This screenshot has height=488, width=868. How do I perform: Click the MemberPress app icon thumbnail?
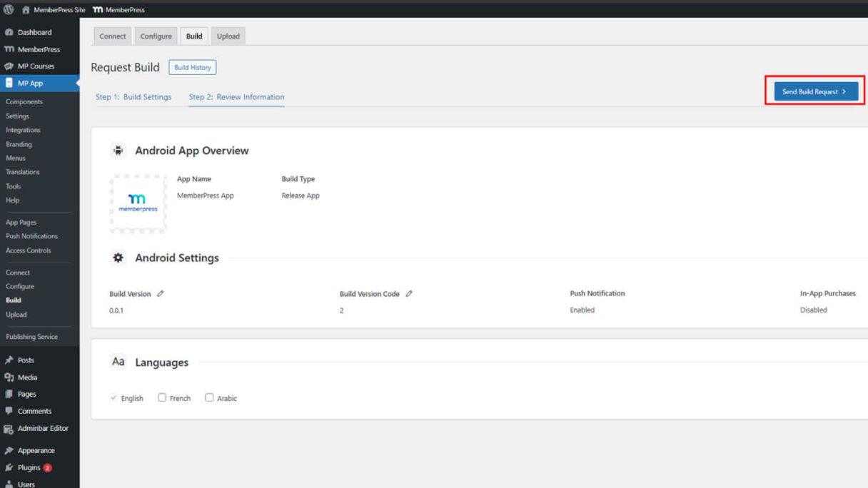coord(138,202)
